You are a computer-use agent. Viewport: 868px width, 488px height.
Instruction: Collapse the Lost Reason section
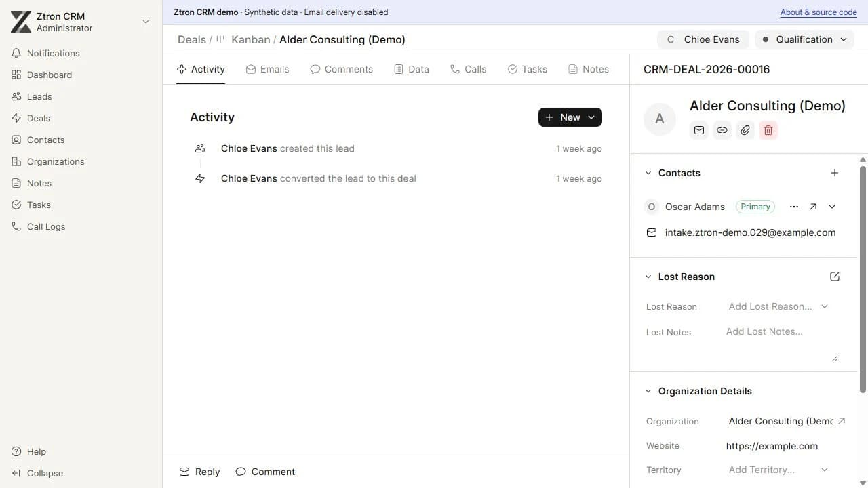(648, 277)
